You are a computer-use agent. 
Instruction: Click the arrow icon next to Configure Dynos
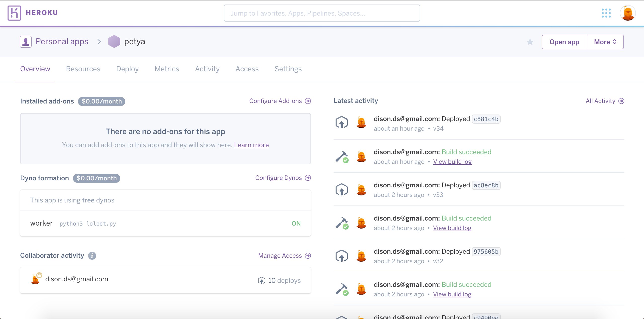[308, 178]
